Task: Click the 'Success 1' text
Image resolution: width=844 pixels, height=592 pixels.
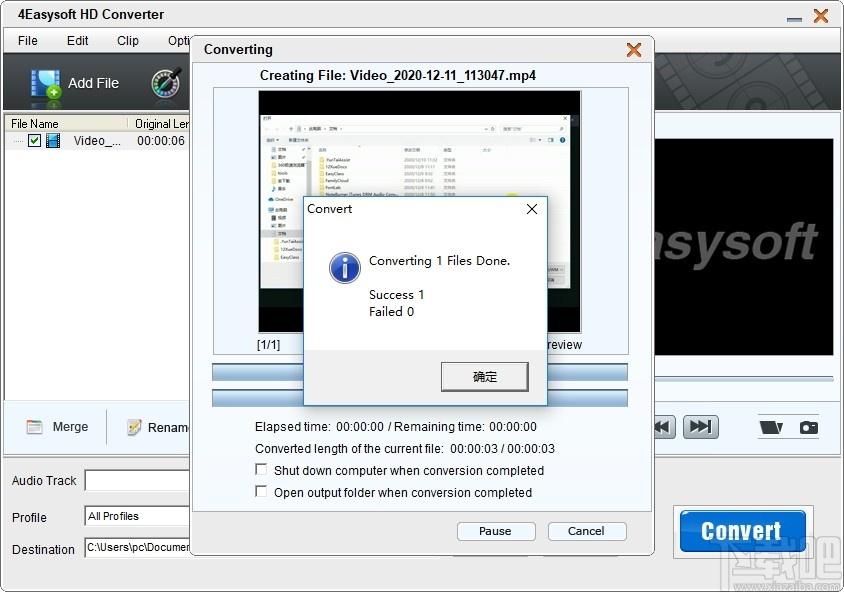Action: 397,295
